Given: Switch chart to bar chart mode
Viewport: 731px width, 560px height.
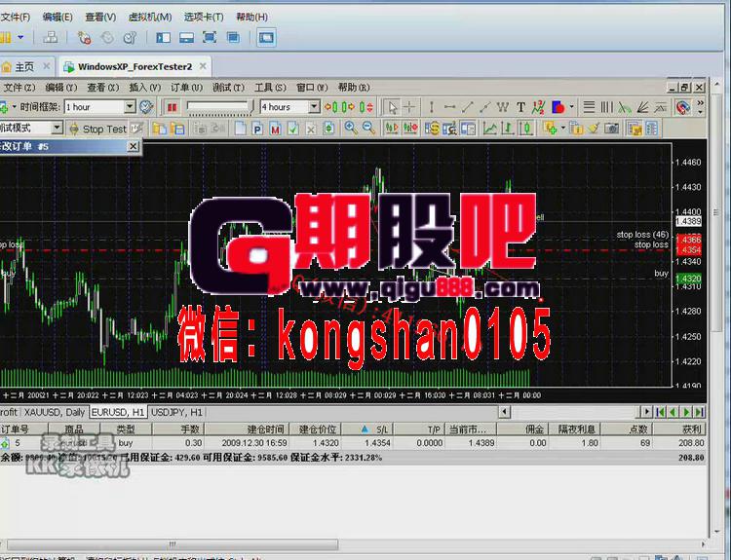Looking at the screenshot, I should (x=507, y=129).
